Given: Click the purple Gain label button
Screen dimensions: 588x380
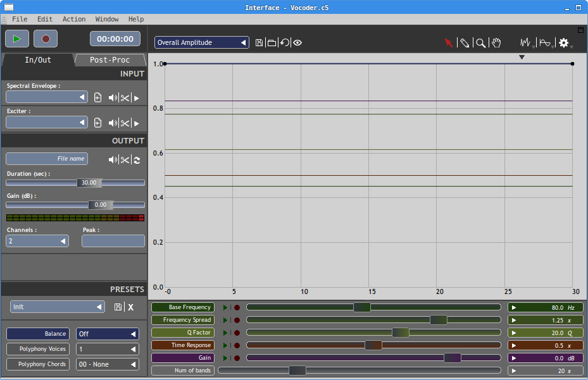Looking at the screenshot, I should point(183,358).
